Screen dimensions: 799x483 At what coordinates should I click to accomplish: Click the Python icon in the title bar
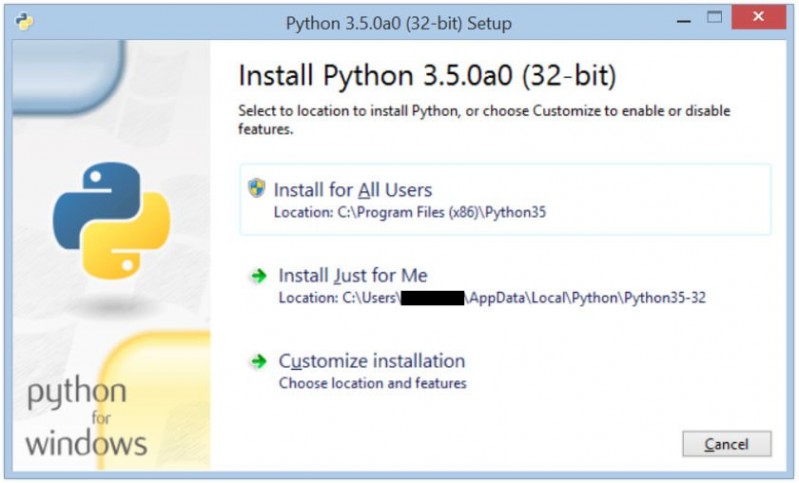coord(25,23)
